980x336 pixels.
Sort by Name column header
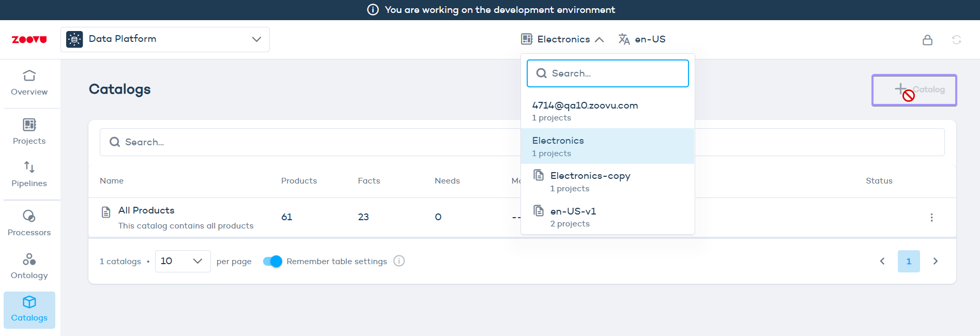coord(112,181)
